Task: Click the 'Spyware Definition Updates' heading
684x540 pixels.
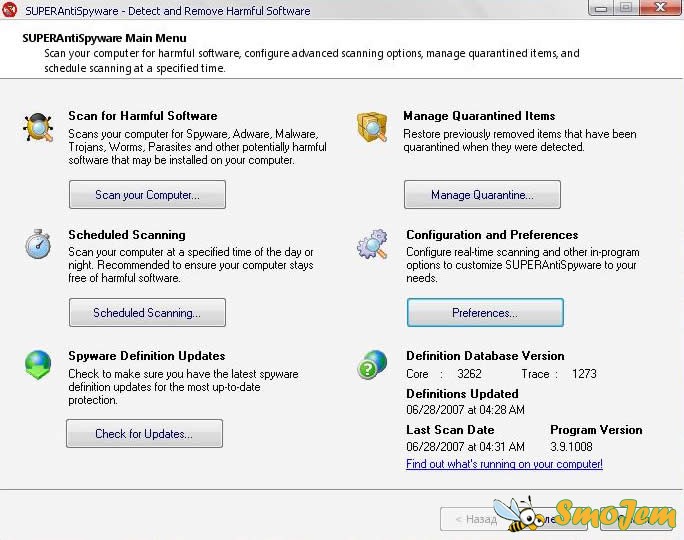Action: click(147, 355)
